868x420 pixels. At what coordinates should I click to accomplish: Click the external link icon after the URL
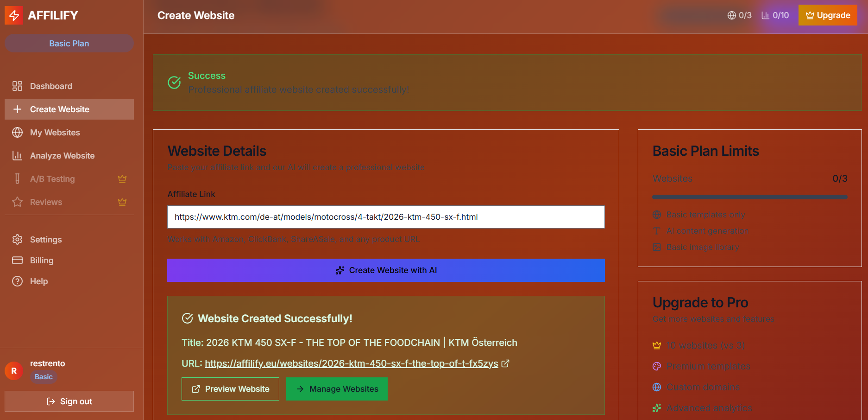pos(505,364)
